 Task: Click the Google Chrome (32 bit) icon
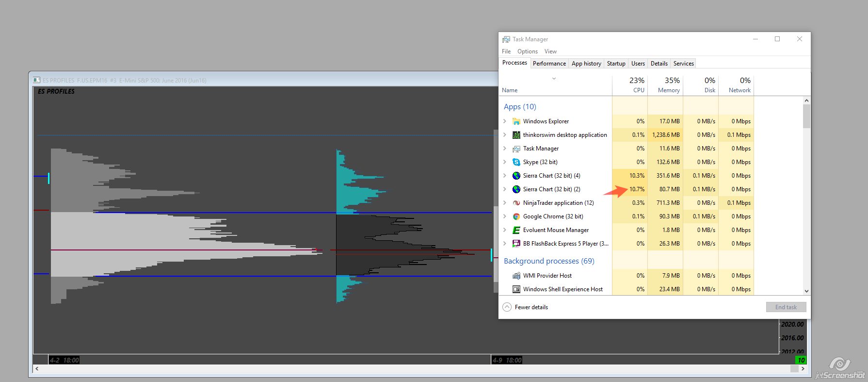pos(516,216)
